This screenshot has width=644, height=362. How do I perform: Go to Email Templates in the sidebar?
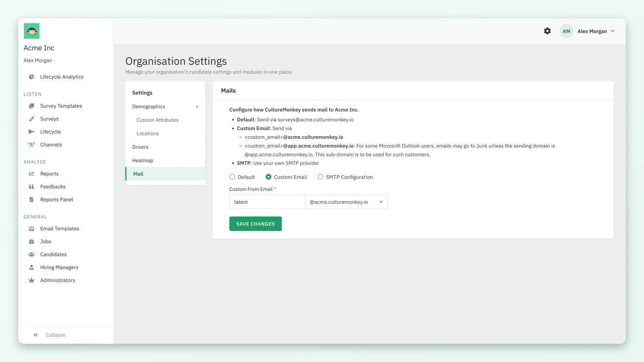60,228
